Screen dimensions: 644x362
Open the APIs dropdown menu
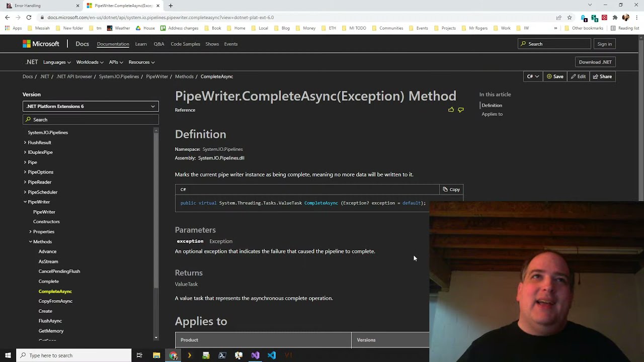[x=116, y=62]
